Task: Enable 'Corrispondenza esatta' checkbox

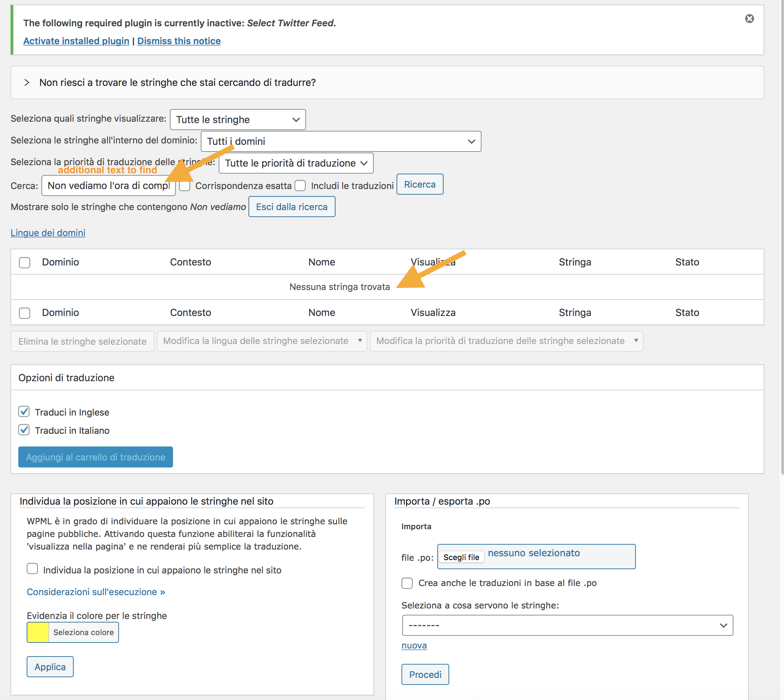Action: (185, 186)
